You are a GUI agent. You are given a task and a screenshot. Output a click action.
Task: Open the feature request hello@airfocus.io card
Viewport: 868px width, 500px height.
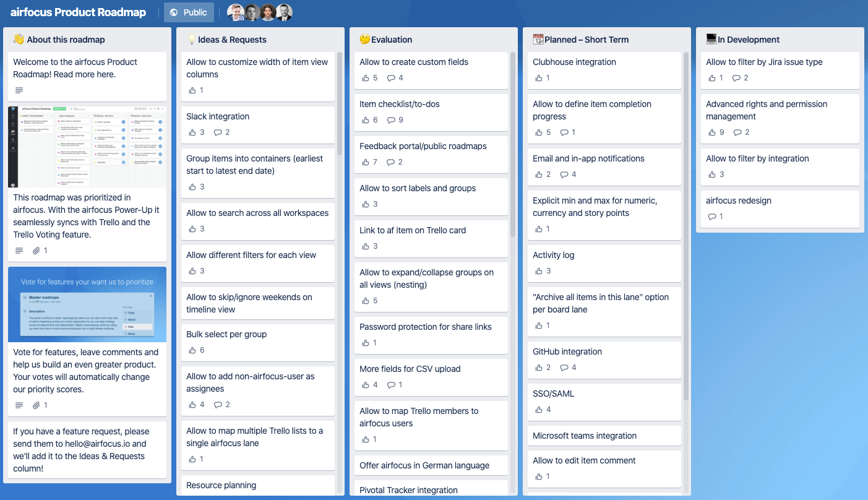click(87, 450)
